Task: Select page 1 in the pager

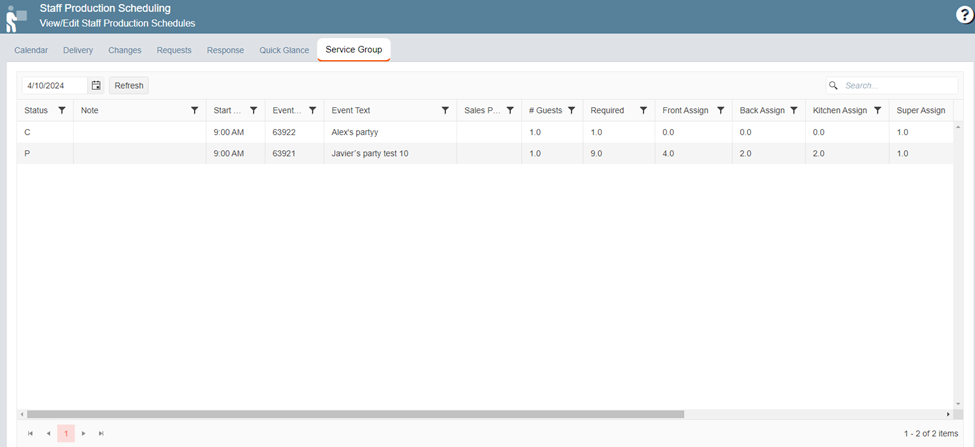Action: pos(66,433)
